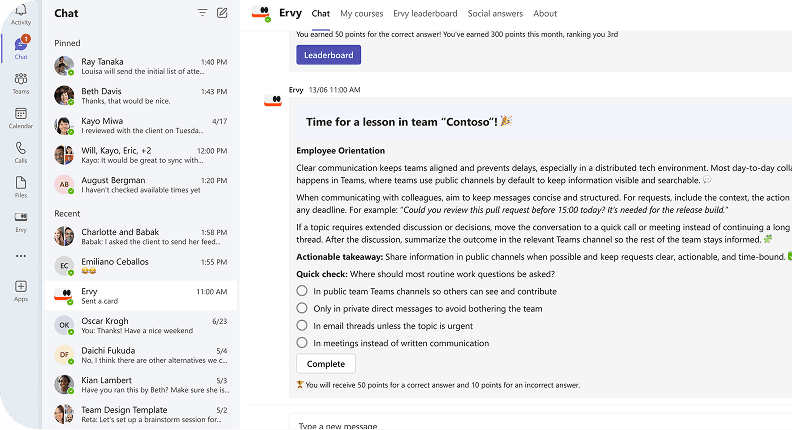Open the Social answers tab
Viewport: 792px width, 430px height.
point(495,14)
